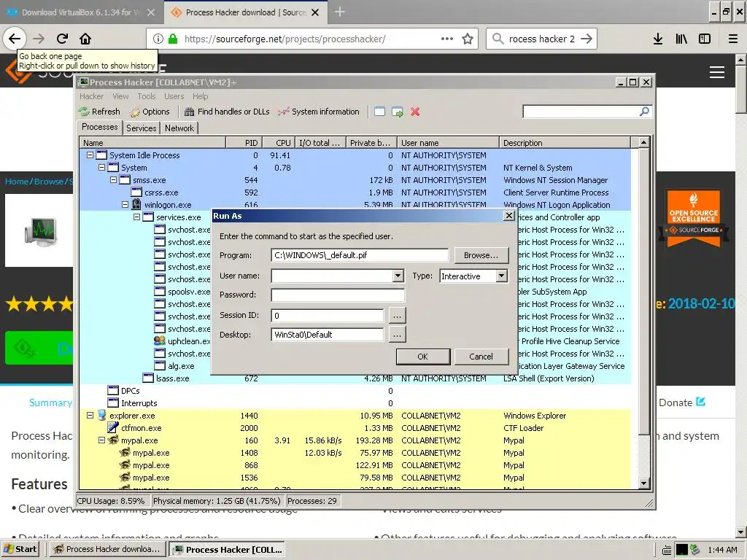Click the find window toolbar icon
The width and height of the screenshot is (747, 560).
point(379,112)
